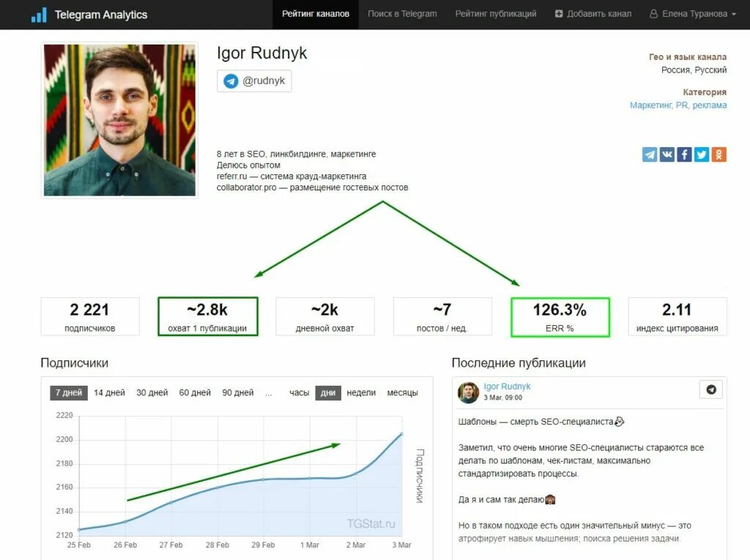Share the channel via Telegram icon
750x560 pixels.
[x=650, y=154]
